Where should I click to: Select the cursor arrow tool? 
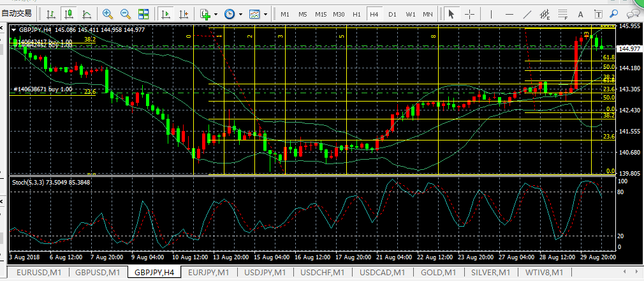click(451, 14)
